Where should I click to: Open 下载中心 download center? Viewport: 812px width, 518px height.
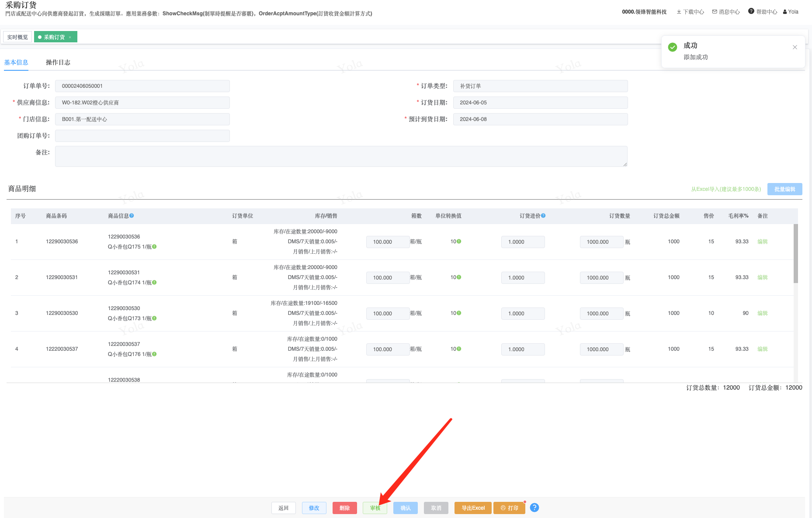(x=691, y=12)
